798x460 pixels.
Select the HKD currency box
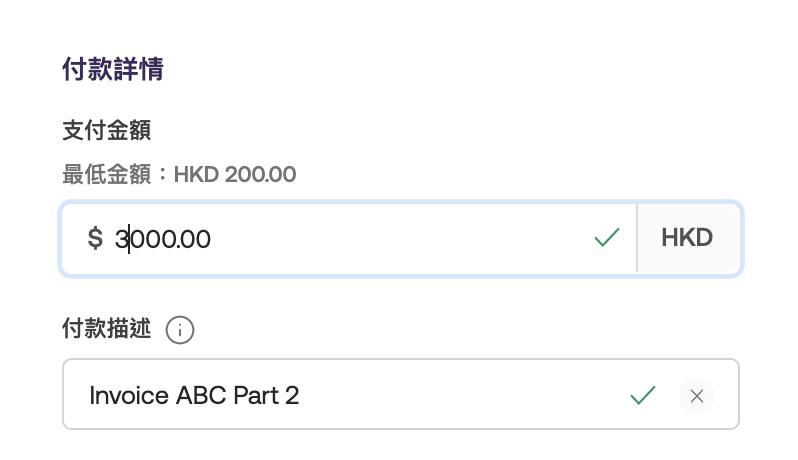click(x=687, y=238)
